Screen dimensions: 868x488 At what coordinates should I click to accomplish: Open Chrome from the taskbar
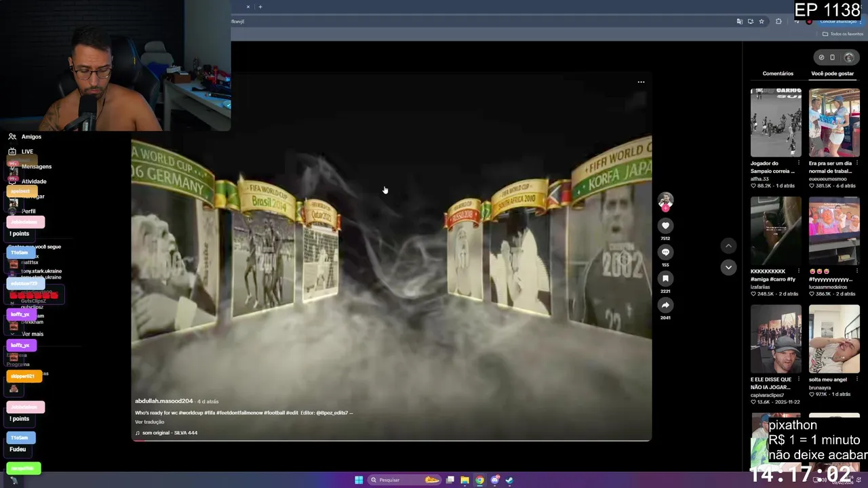coord(479,480)
